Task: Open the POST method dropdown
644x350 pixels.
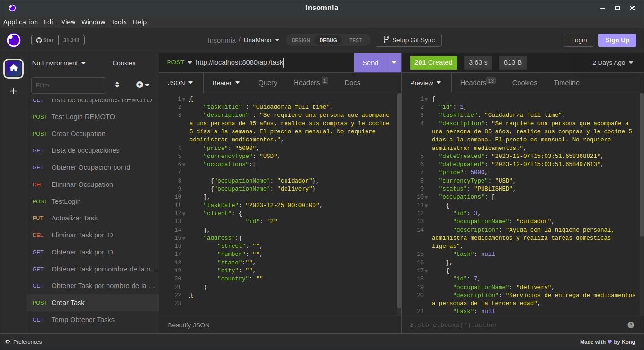Action: point(180,62)
